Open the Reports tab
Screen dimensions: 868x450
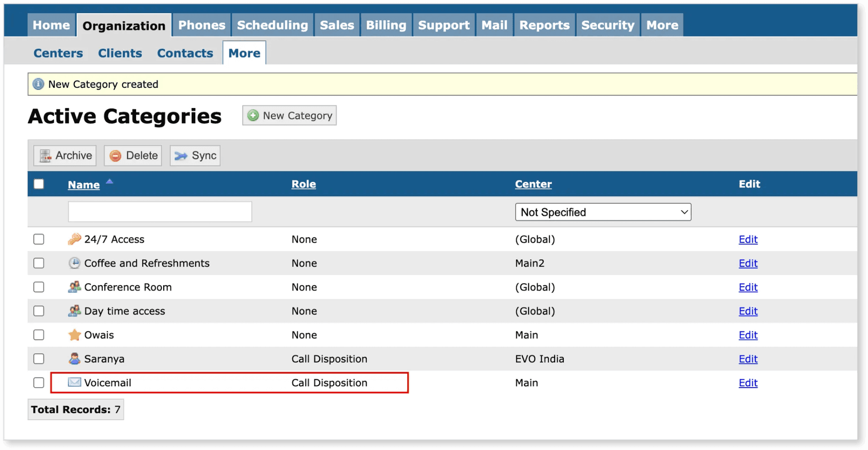[x=544, y=25]
